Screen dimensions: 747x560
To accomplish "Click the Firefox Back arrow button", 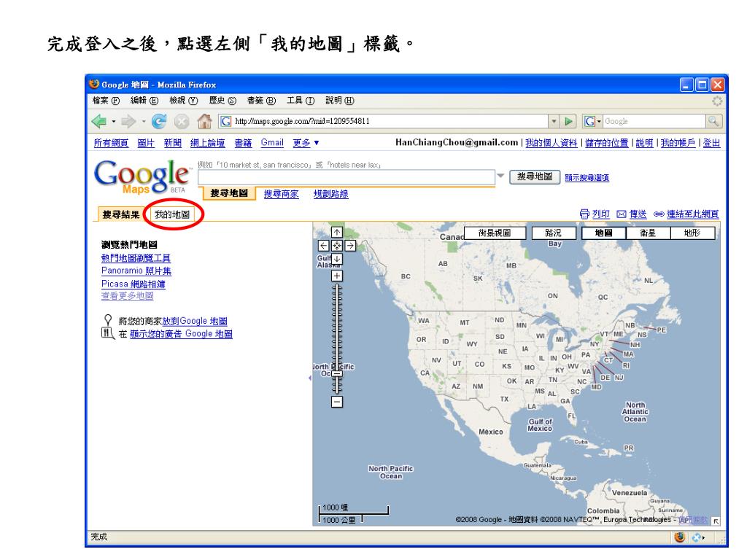I will [x=99, y=122].
